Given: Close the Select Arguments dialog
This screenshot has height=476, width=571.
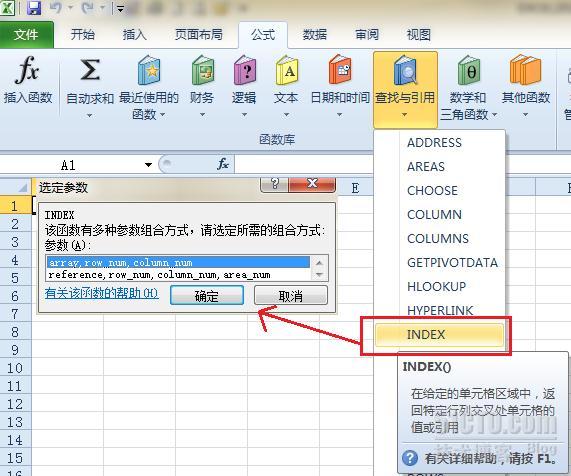Looking at the screenshot, I should 312,184.
